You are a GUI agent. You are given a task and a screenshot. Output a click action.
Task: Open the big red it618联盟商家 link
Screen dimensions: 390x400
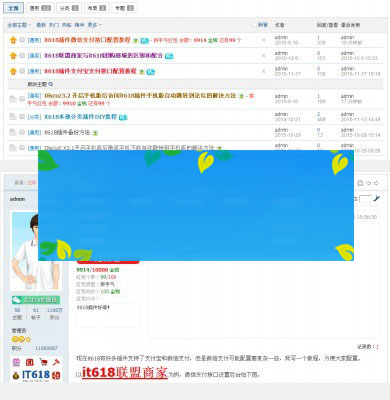(x=125, y=372)
